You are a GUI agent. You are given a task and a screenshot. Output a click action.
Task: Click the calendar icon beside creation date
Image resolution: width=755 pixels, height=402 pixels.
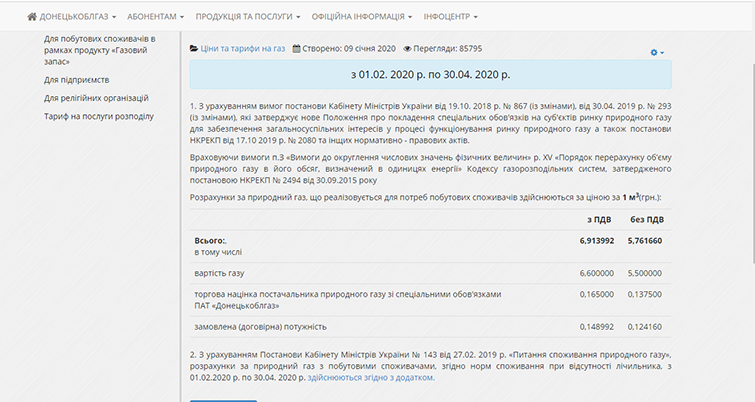click(297, 49)
